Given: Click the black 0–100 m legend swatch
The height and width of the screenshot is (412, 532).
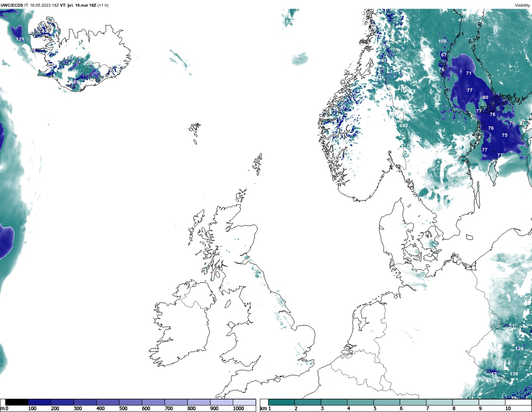Looking at the screenshot, I should tap(17, 402).
